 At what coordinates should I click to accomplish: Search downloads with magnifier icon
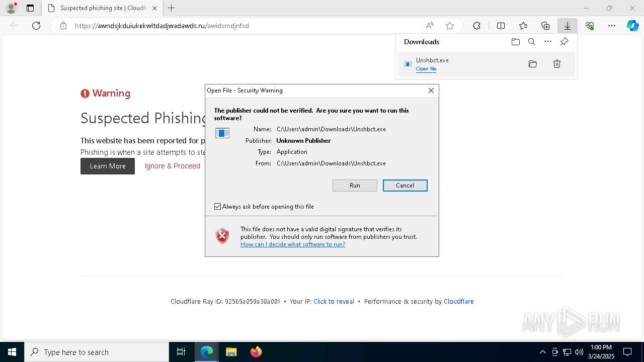532,42
